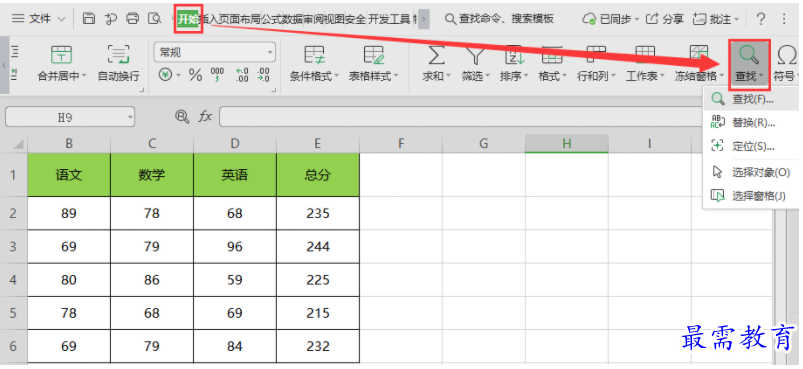This screenshot has height=369, width=803.
Task: Select the cell containing 96
Action: [235, 247]
